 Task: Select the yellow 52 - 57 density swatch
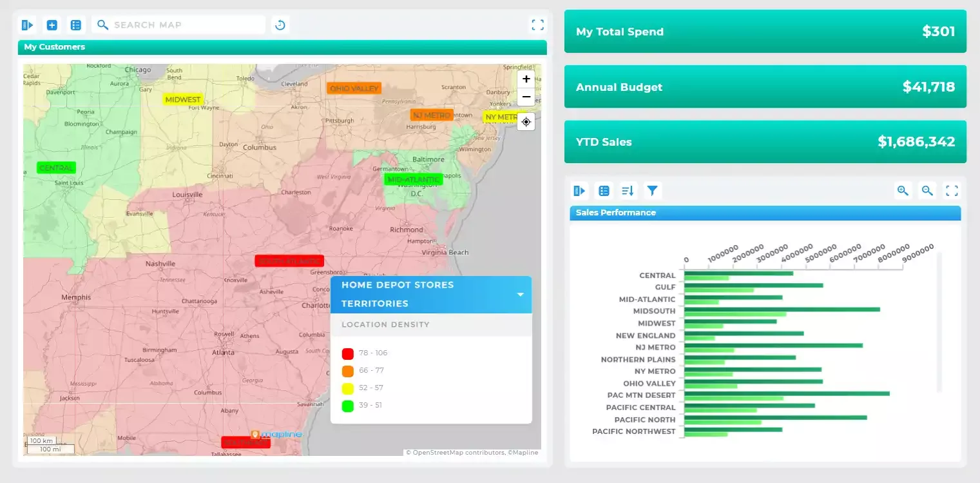pyautogui.click(x=348, y=388)
